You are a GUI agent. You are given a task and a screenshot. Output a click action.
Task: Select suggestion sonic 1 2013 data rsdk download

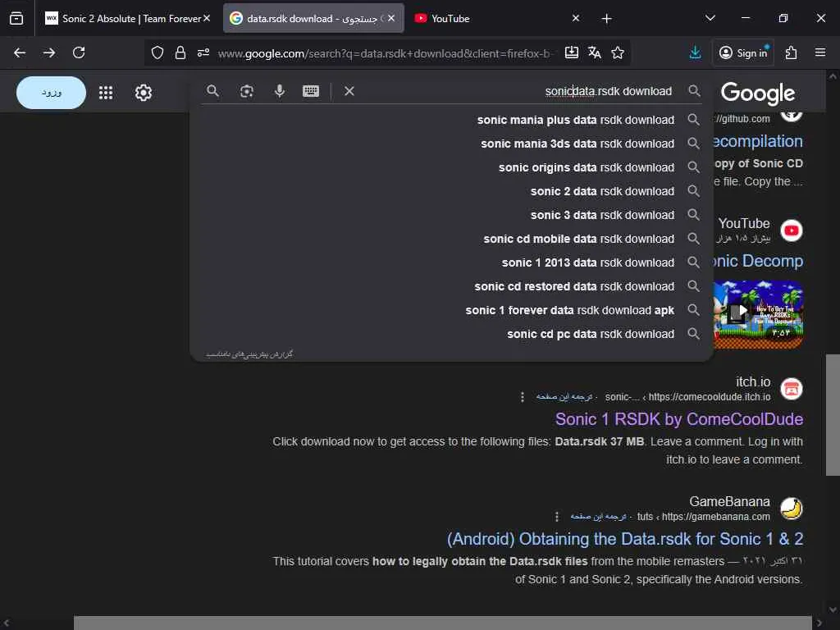pos(450,262)
